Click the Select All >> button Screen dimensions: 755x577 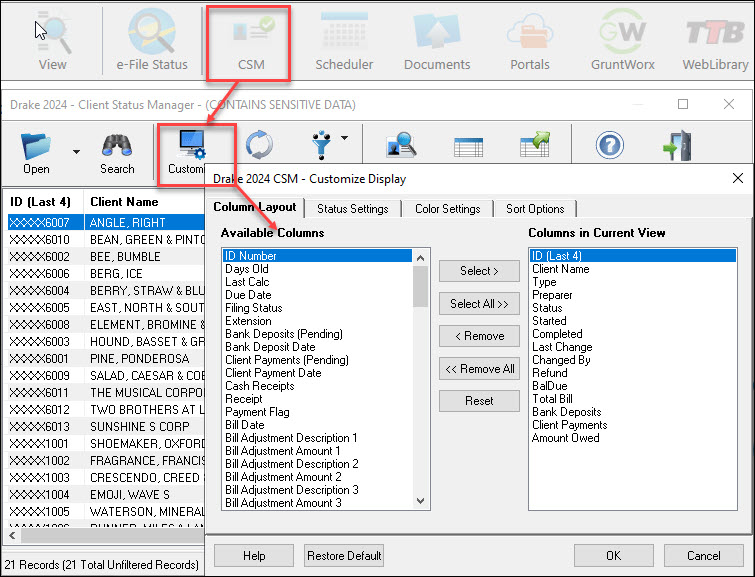click(x=479, y=303)
